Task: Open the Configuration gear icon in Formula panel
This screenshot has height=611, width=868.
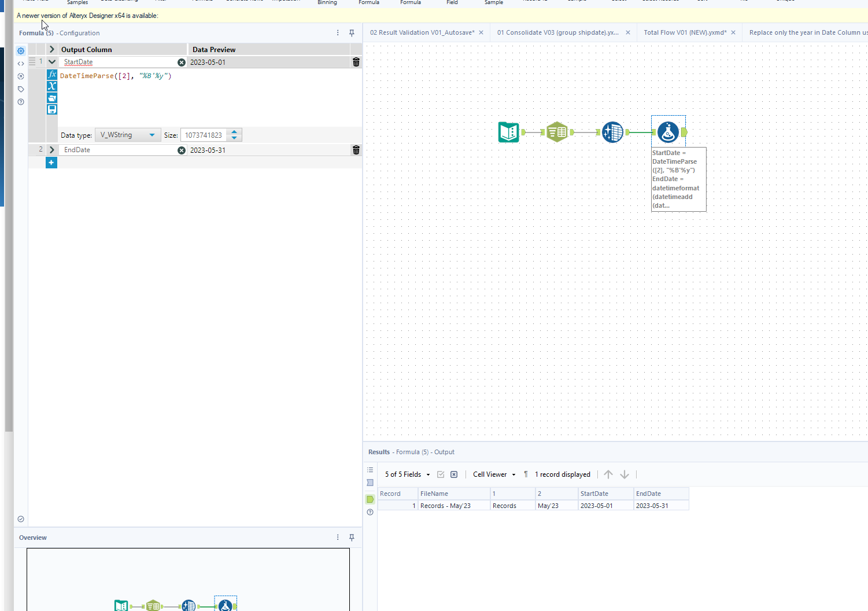Action: 20,50
